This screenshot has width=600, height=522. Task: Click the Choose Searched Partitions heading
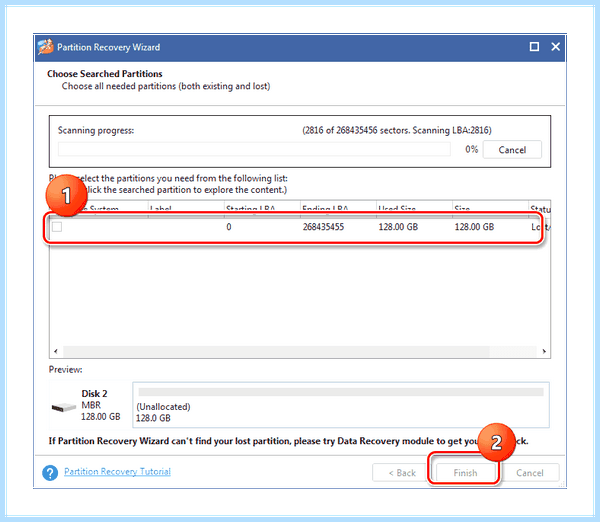click(x=105, y=73)
